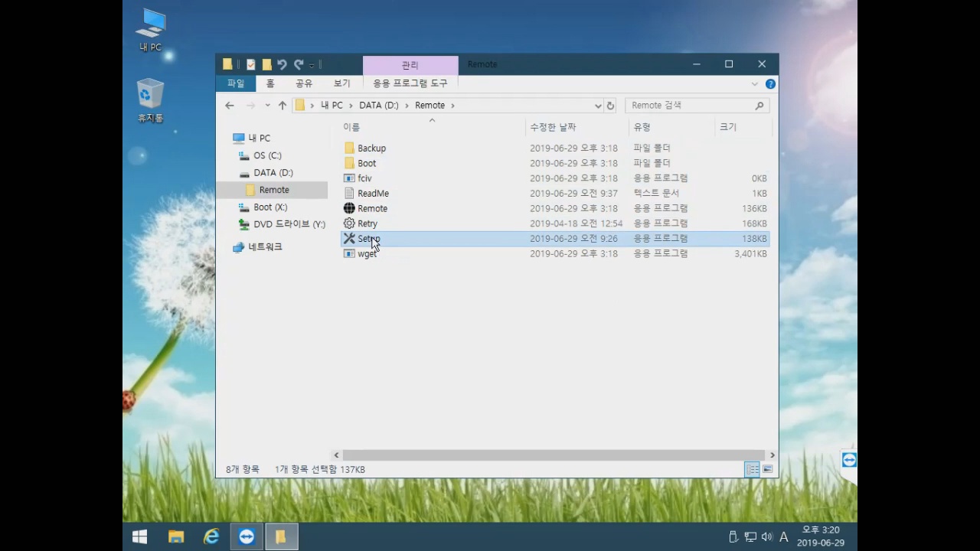The height and width of the screenshot is (551, 980).
Task: Select OS (C:) in the navigation pane
Action: pyautogui.click(x=267, y=155)
